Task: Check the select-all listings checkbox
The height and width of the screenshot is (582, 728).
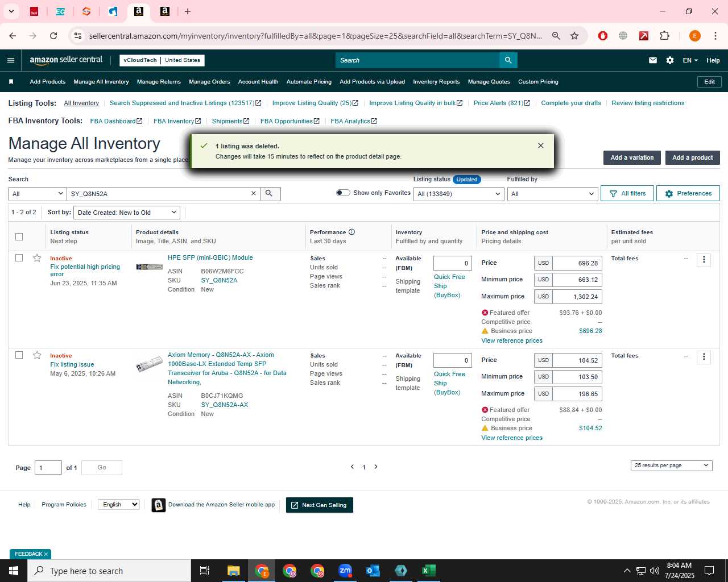Action: tap(19, 236)
